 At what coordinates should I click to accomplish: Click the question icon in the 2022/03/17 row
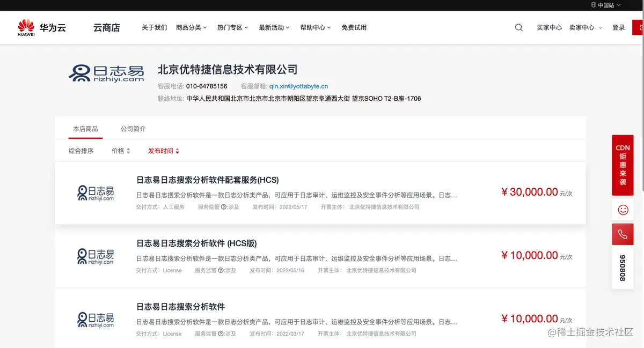tap(221, 334)
